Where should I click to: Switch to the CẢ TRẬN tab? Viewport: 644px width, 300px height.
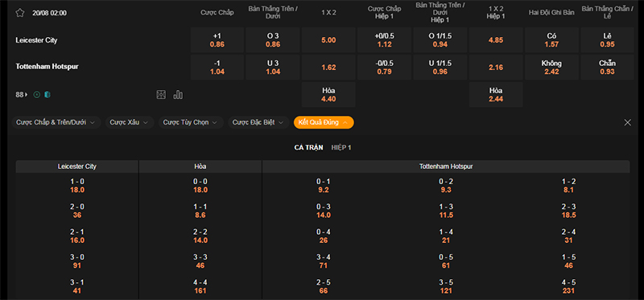308,147
